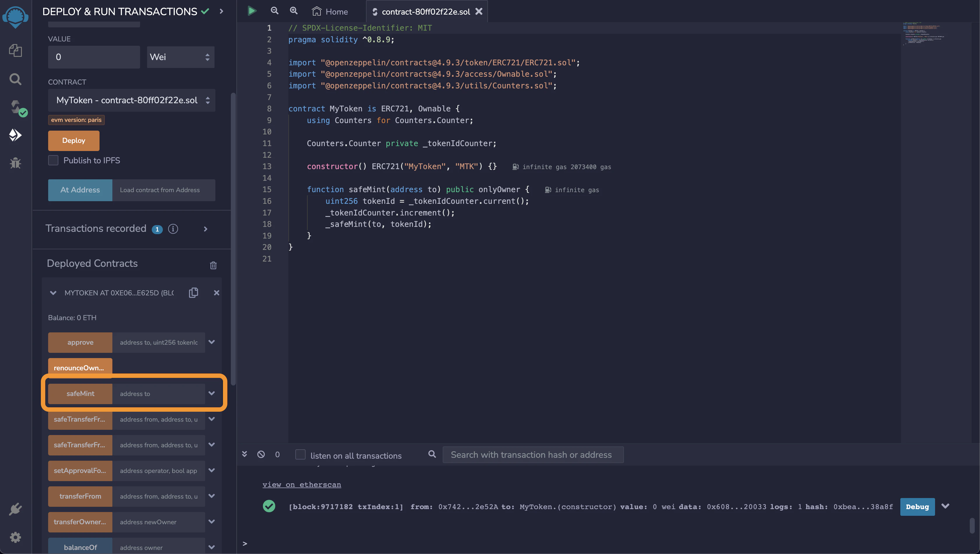Viewport: 980px width, 554px height.
Task: Open the Search in files panel
Action: (15, 79)
